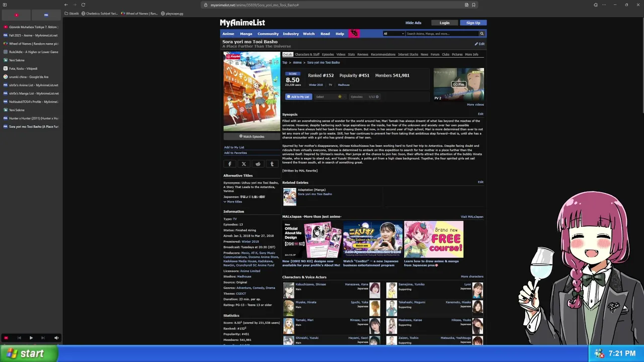Click the Add to Favorites link
The image size is (644, 362).
235,153
